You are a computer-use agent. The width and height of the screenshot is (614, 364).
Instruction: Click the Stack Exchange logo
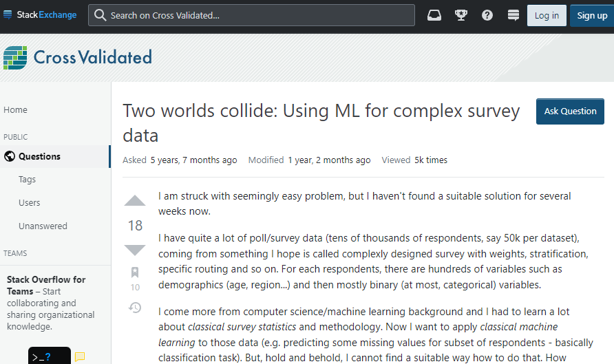coord(40,15)
